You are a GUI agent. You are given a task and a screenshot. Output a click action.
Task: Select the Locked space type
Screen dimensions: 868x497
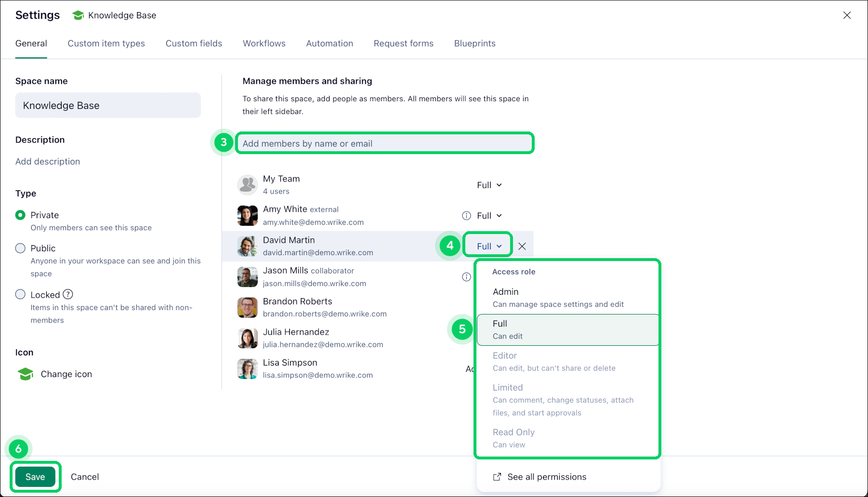coord(20,294)
